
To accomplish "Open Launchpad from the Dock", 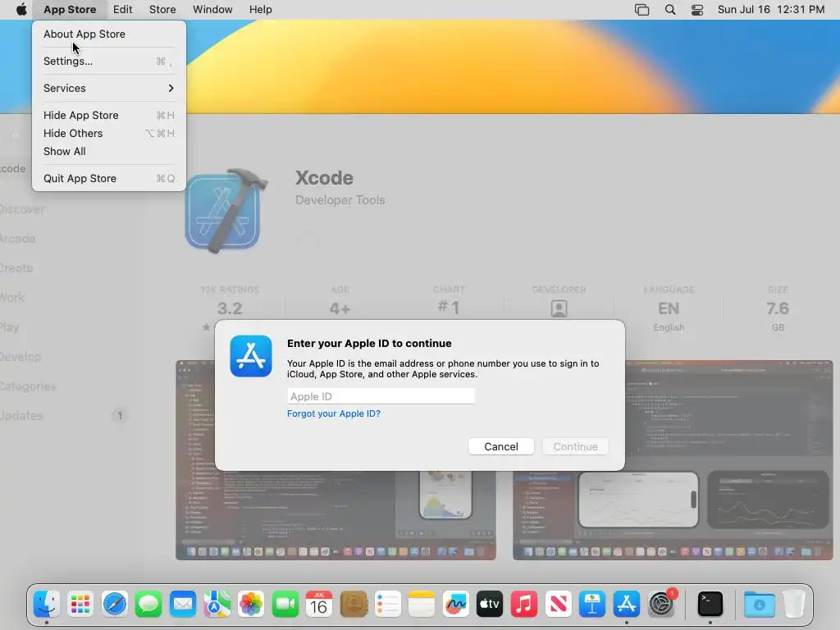I will [80, 605].
